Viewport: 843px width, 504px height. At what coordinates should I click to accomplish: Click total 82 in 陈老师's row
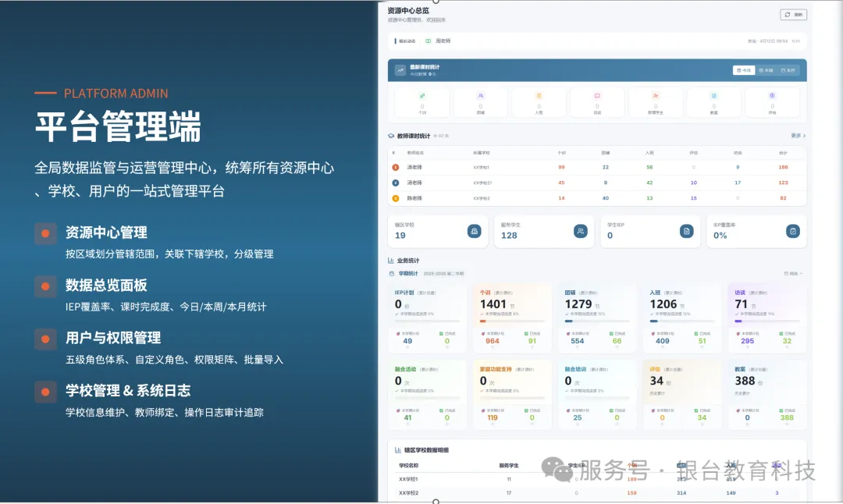[783, 198]
